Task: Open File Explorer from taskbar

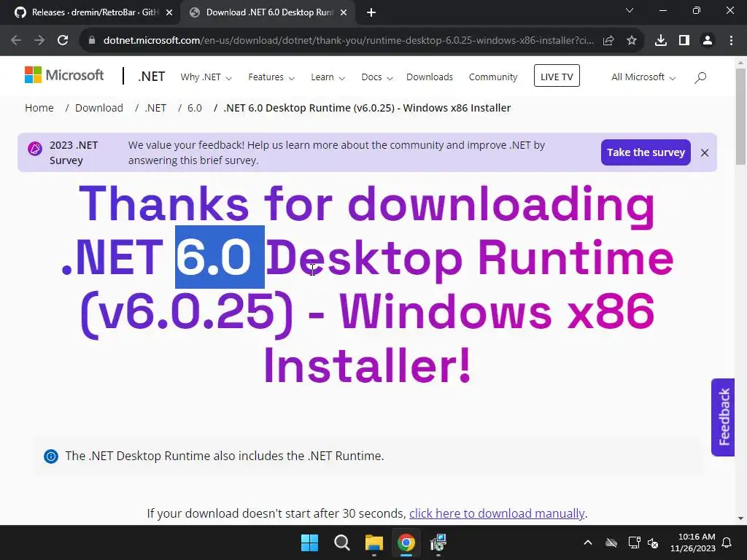Action: [x=374, y=542]
